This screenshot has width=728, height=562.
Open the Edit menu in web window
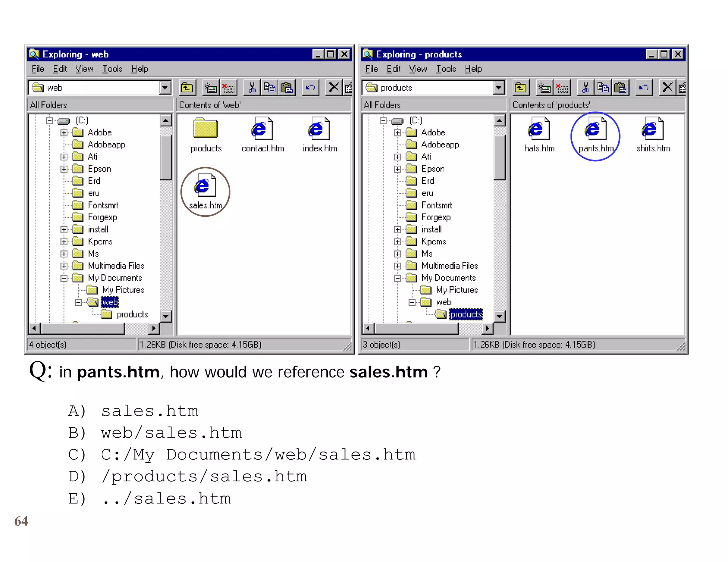[60, 69]
